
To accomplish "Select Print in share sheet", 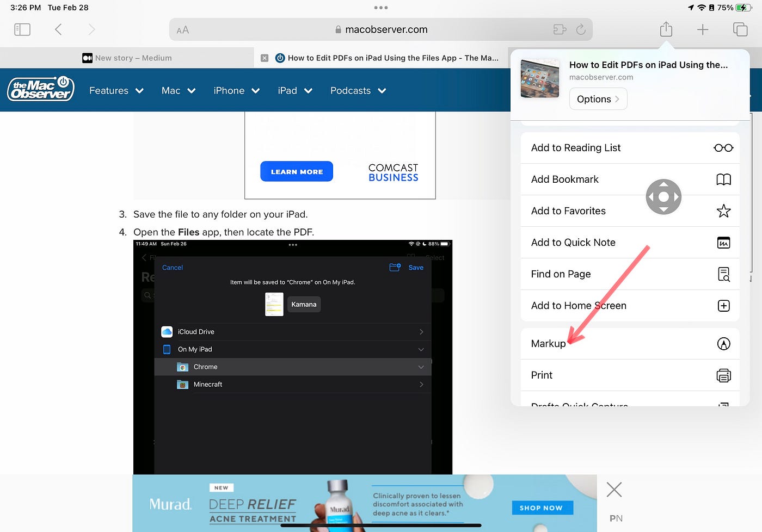I will click(630, 375).
